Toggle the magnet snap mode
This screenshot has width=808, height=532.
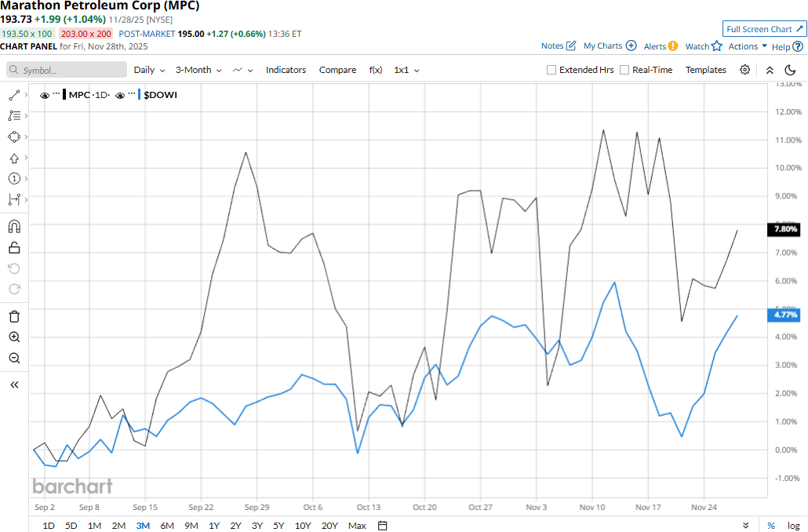(14, 227)
